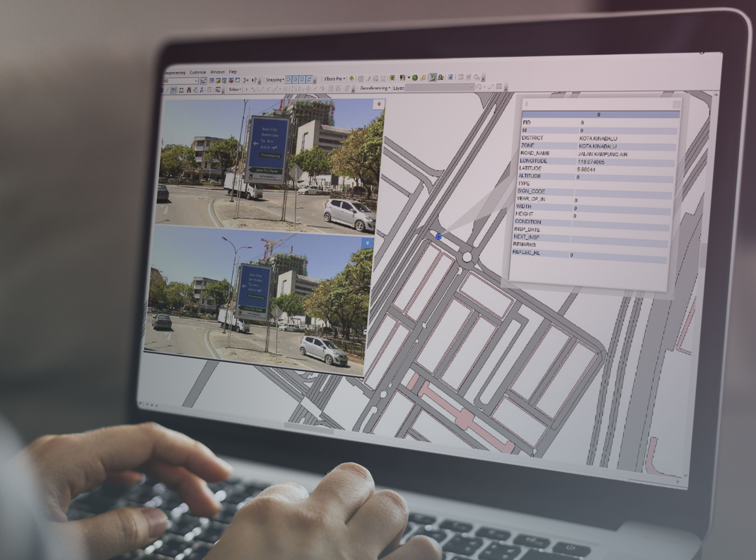Select the highlighted HTML Popup tool
756x560 pixels.
[174, 90]
